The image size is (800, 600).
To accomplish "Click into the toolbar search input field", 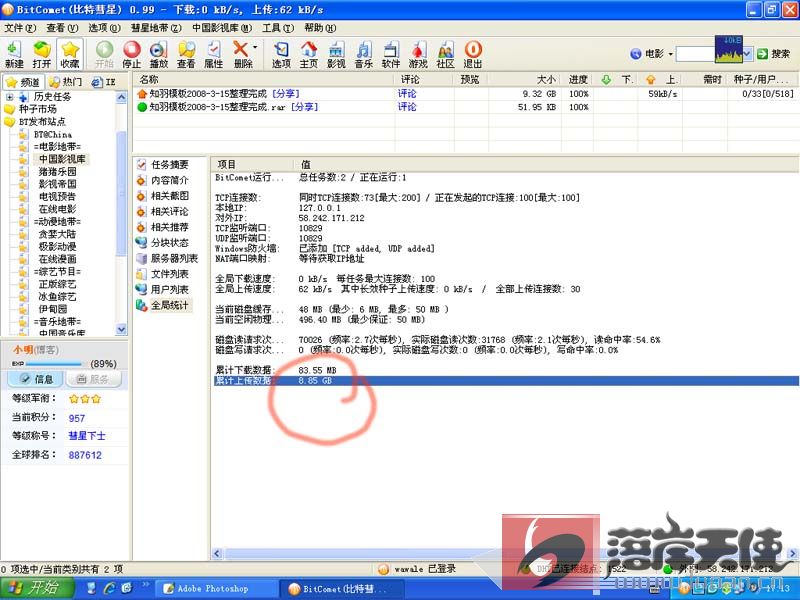I will [696, 54].
